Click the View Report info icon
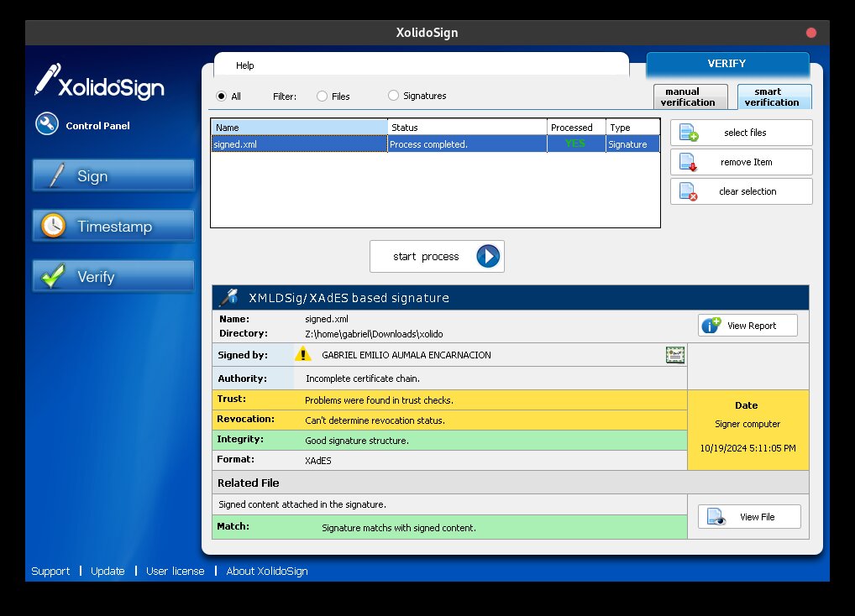This screenshot has width=855, height=616. (711, 325)
